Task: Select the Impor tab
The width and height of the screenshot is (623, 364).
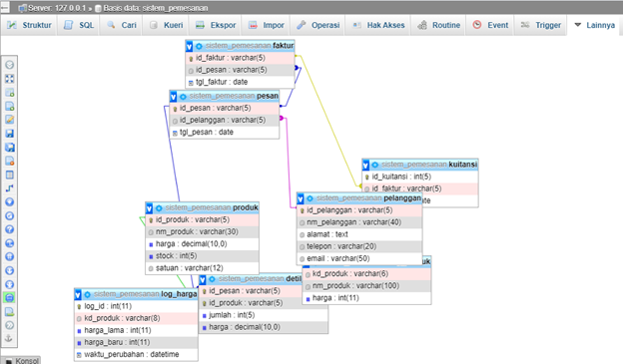Action: tap(266, 25)
